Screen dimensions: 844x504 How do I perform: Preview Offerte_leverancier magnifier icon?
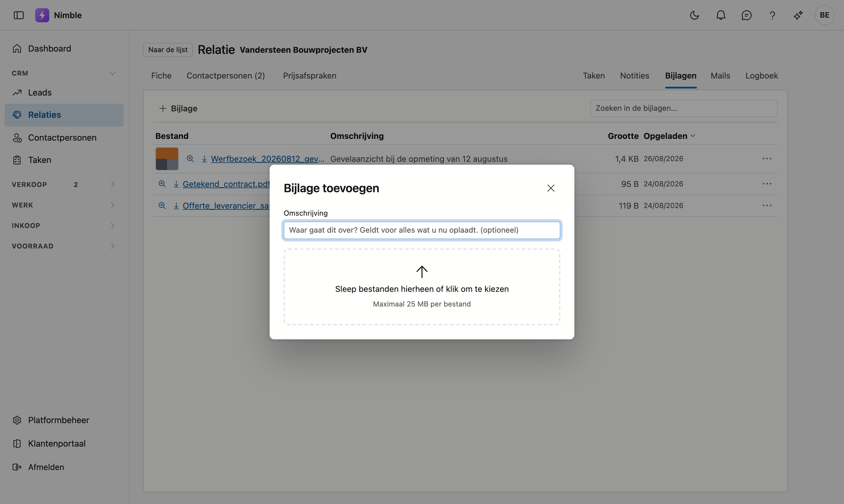pos(162,206)
